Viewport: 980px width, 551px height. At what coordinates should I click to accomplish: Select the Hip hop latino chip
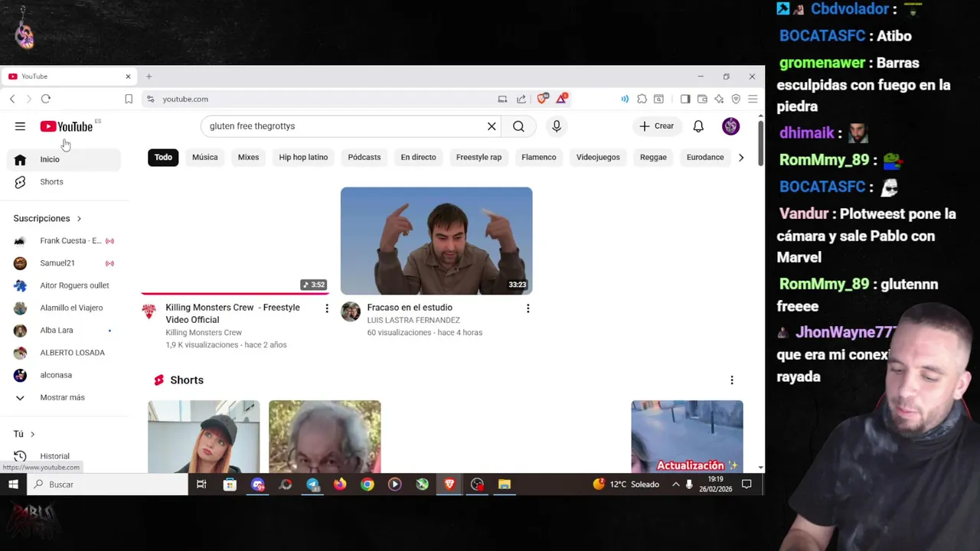click(303, 158)
